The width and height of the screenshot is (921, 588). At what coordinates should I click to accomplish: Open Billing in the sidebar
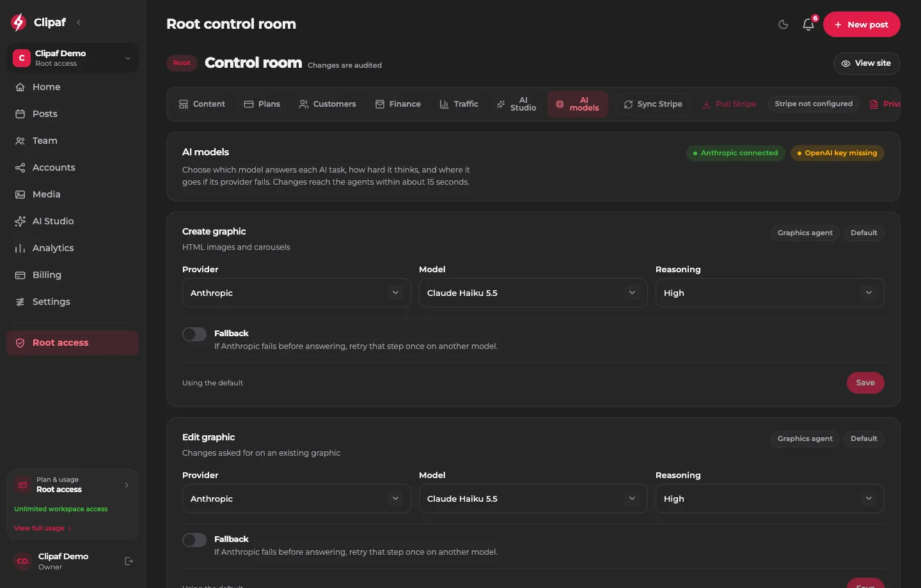pyautogui.click(x=72, y=275)
